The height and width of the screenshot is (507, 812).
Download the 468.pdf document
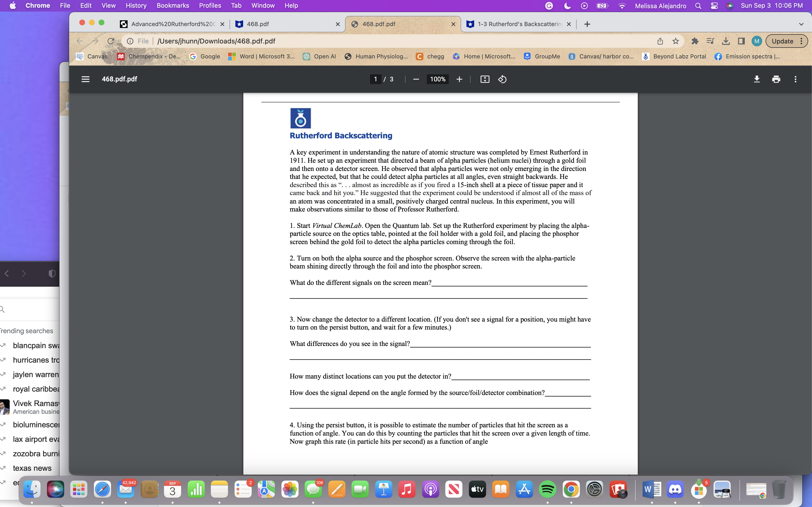pyautogui.click(x=757, y=79)
